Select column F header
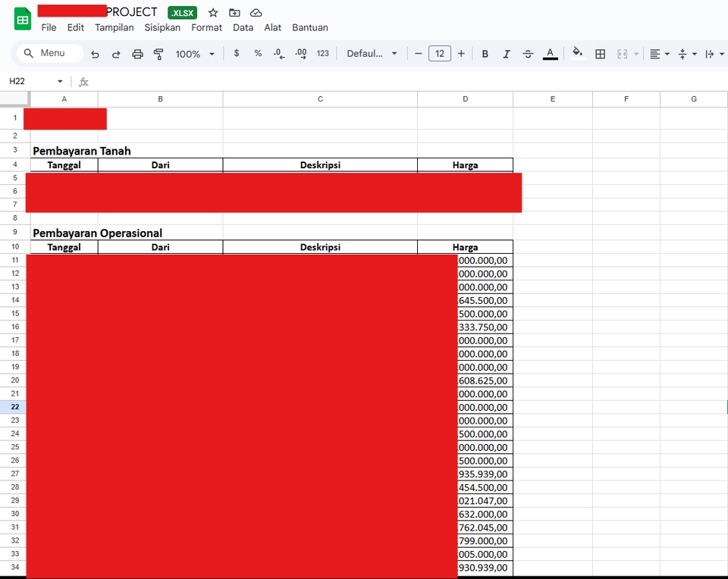Screen dimensions: 728x579 (626, 99)
